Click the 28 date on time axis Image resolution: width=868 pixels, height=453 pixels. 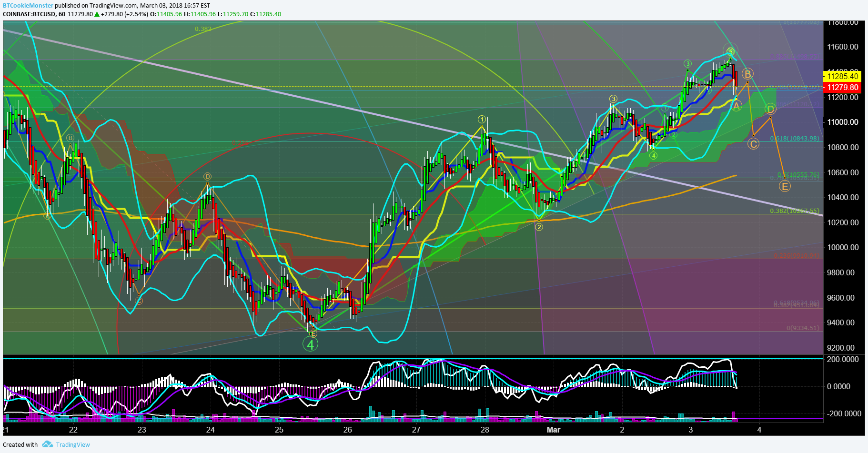click(485, 430)
